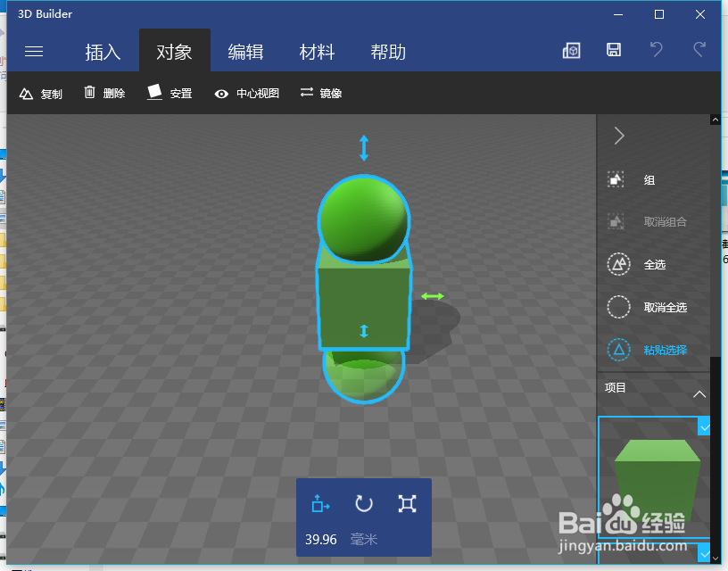Select the green cube thumbnail
The width and height of the screenshot is (728, 571).
point(655,478)
